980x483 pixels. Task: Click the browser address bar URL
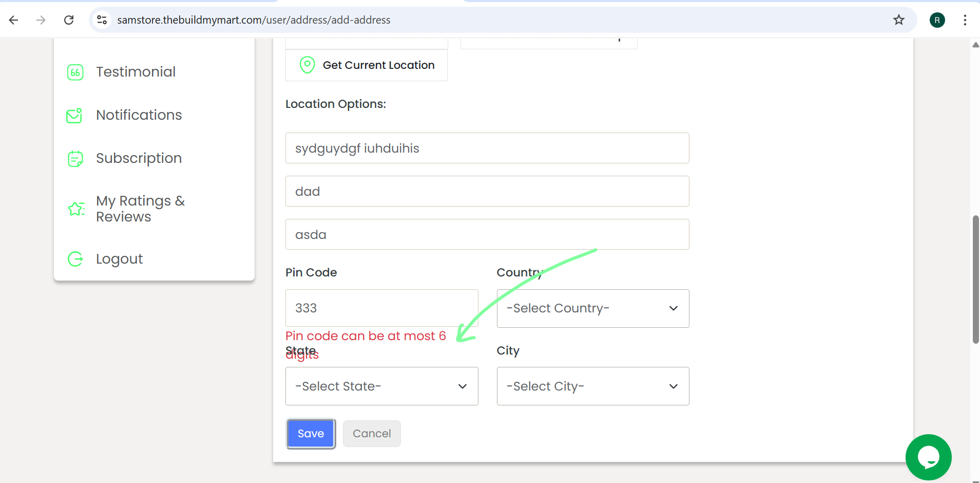click(254, 20)
